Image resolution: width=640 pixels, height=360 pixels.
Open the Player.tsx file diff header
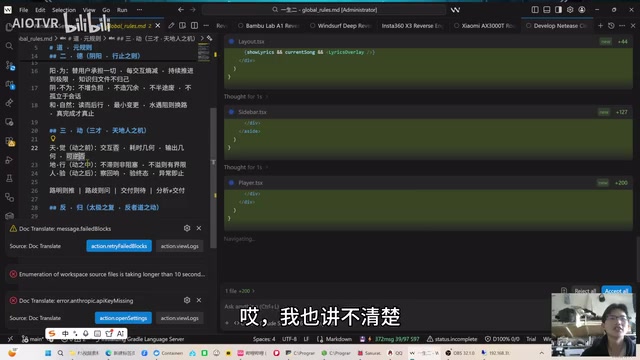pyautogui.click(x=428, y=183)
